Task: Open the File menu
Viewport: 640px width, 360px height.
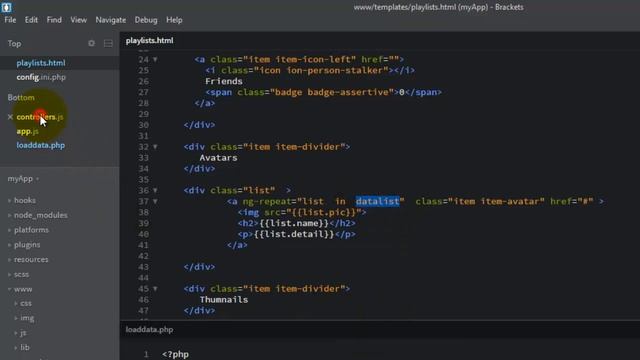Action: 10,20
